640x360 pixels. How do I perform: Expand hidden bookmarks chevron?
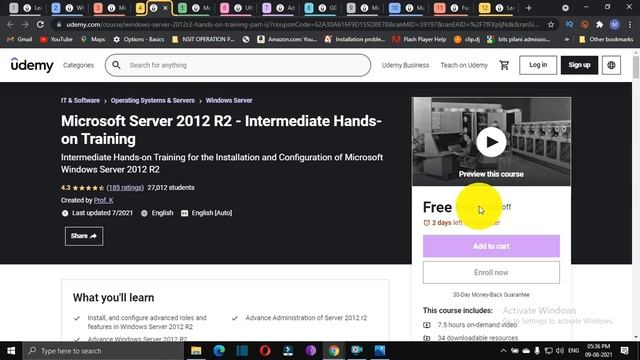[567, 39]
